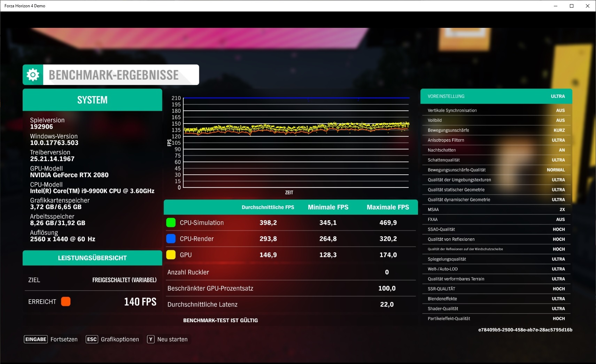
Task: Click the blue CPU-Render color swatch
Action: (x=171, y=239)
